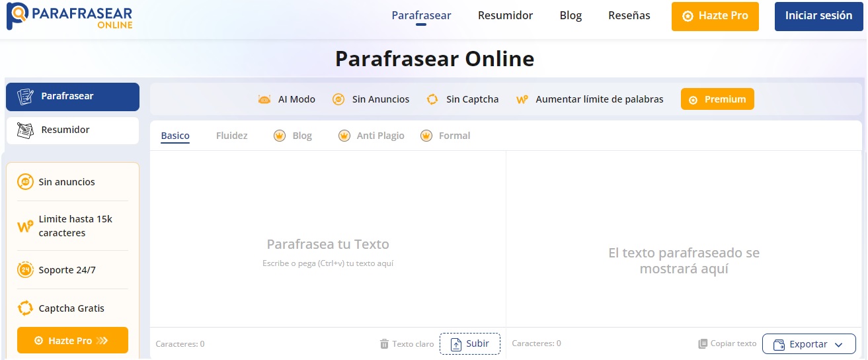Click the Copiar texto button
The image size is (868, 360).
pos(727,344)
